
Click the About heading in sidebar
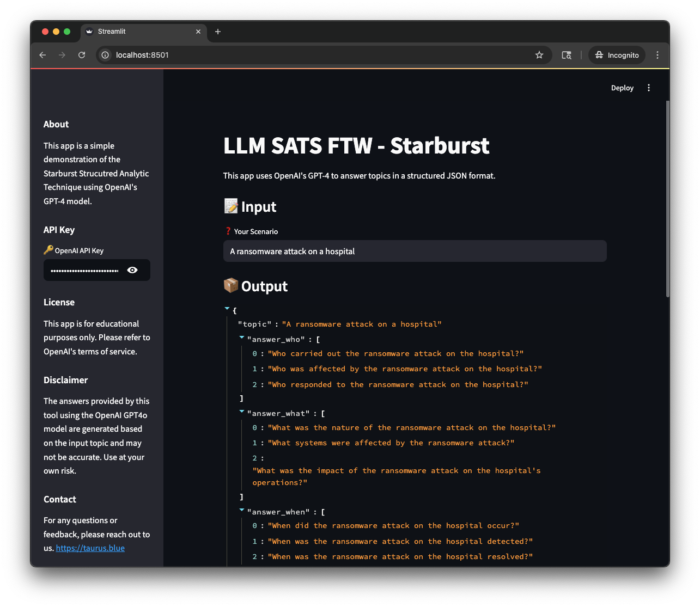pyautogui.click(x=56, y=124)
